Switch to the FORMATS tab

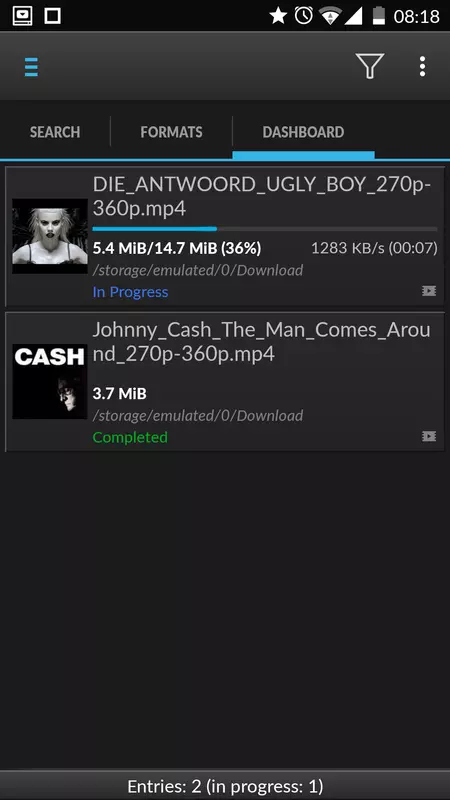coord(171,132)
